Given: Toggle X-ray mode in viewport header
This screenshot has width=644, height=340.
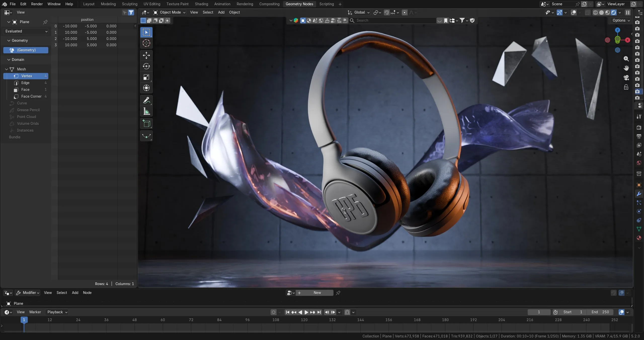Looking at the screenshot, I should click(x=587, y=12).
